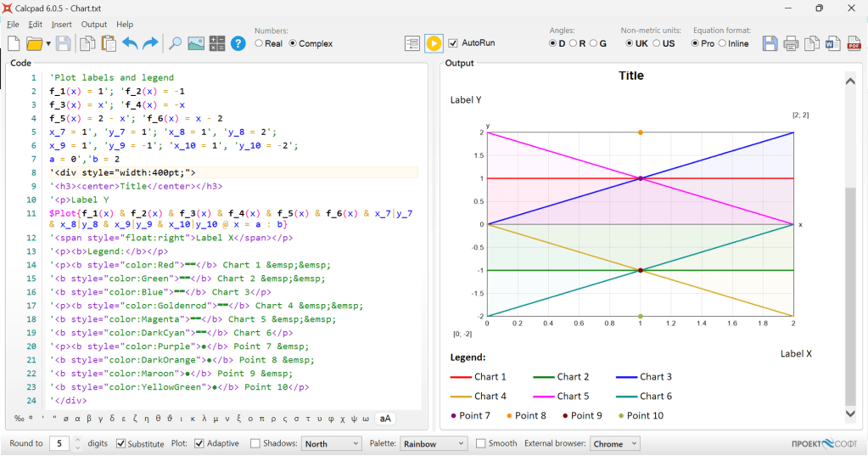Disable the AutoRun checkbox

[453, 43]
